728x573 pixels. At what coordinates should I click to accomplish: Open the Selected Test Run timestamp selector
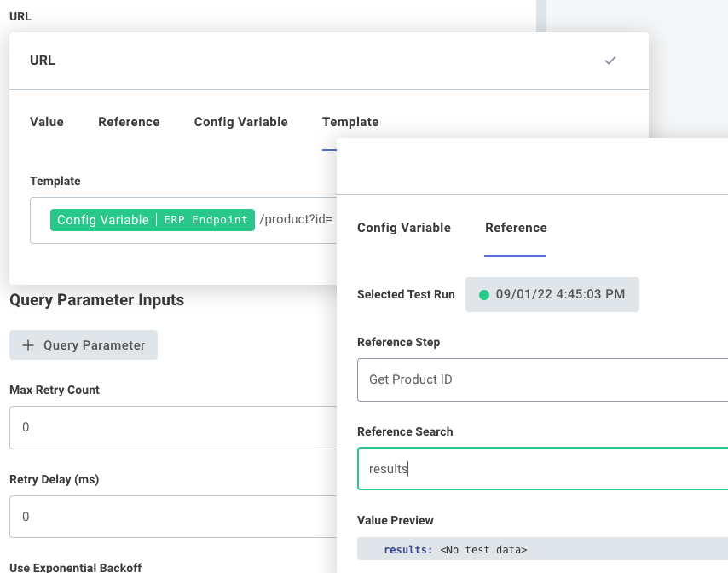(552, 295)
